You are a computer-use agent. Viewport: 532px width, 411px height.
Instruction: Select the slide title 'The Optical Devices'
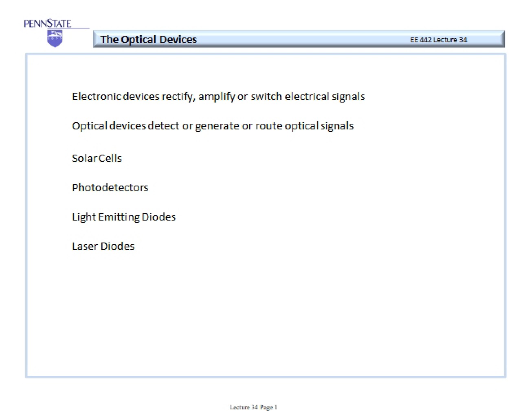(x=149, y=39)
